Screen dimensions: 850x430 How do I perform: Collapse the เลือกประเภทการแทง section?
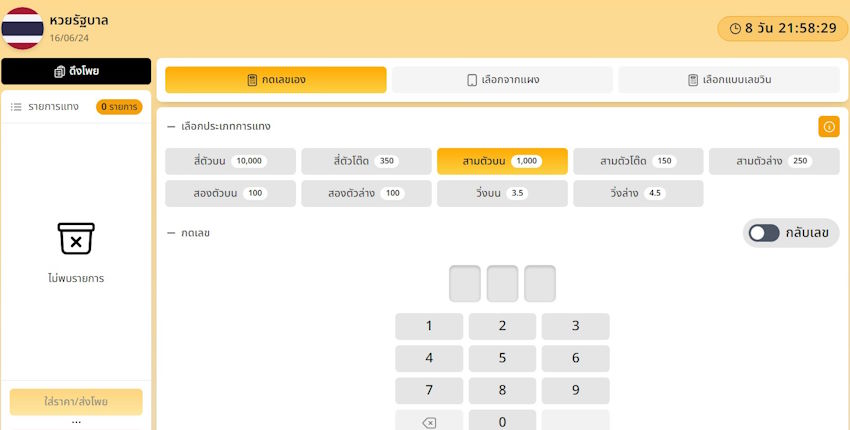(x=171, y=127)
